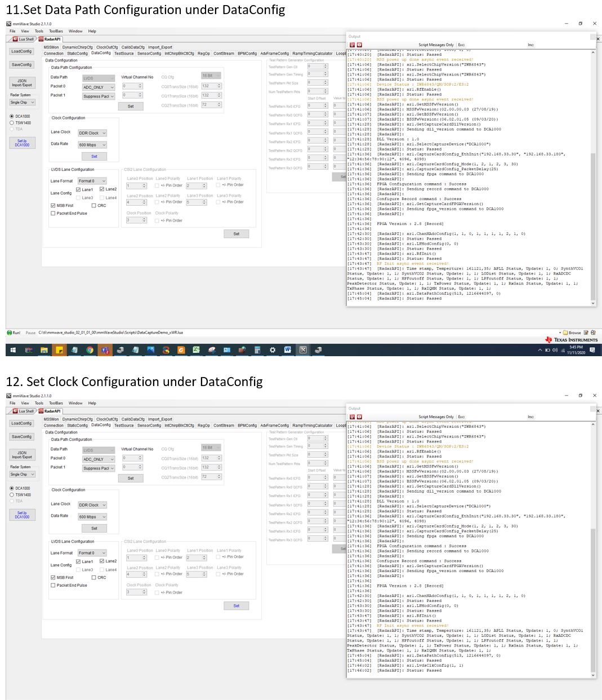
Task: Switch to the SensorConfig tab in step 11 window
Action: 149,54
